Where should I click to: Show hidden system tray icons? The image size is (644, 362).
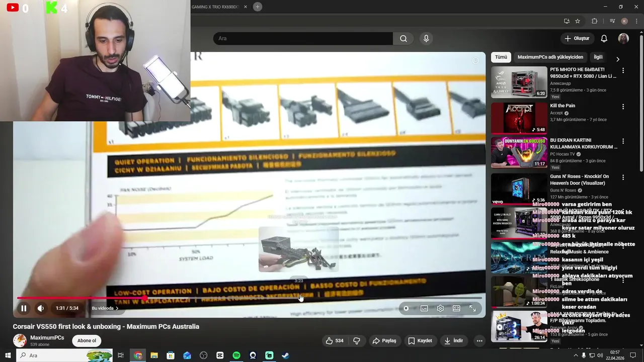tap(576, 355)
